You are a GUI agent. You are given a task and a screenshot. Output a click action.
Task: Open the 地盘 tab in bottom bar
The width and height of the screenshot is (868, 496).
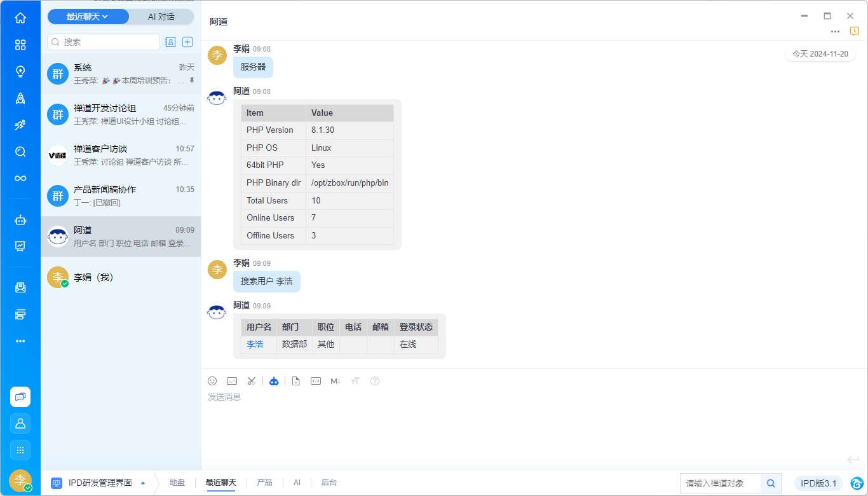[177, 483]
